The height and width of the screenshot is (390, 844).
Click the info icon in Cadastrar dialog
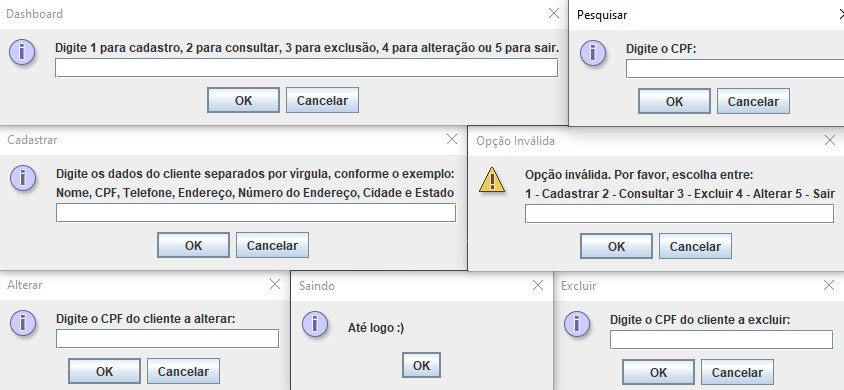click(x=23, y=178)
